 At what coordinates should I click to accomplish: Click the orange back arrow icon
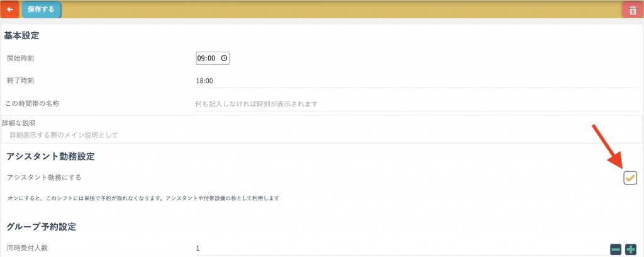tap(9, 9)
